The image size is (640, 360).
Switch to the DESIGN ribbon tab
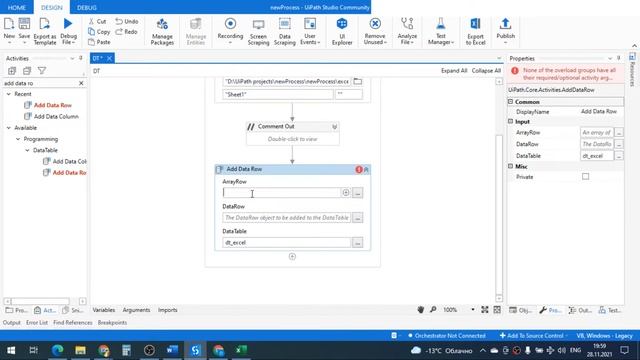point(52,7)
